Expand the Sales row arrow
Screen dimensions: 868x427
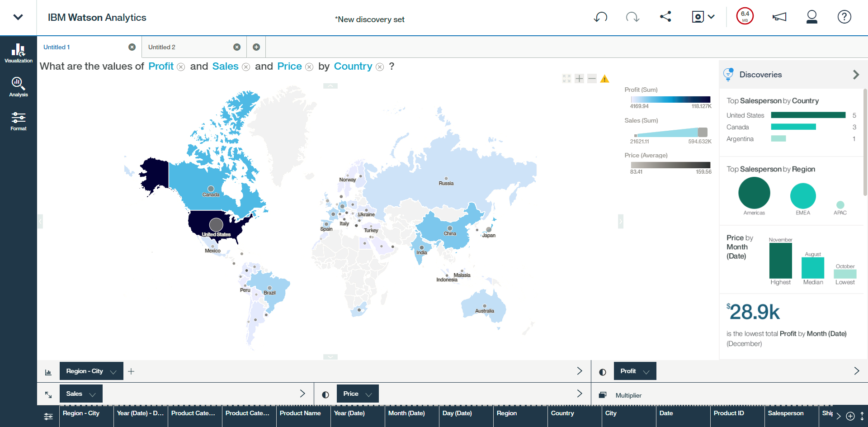point(302,394)
